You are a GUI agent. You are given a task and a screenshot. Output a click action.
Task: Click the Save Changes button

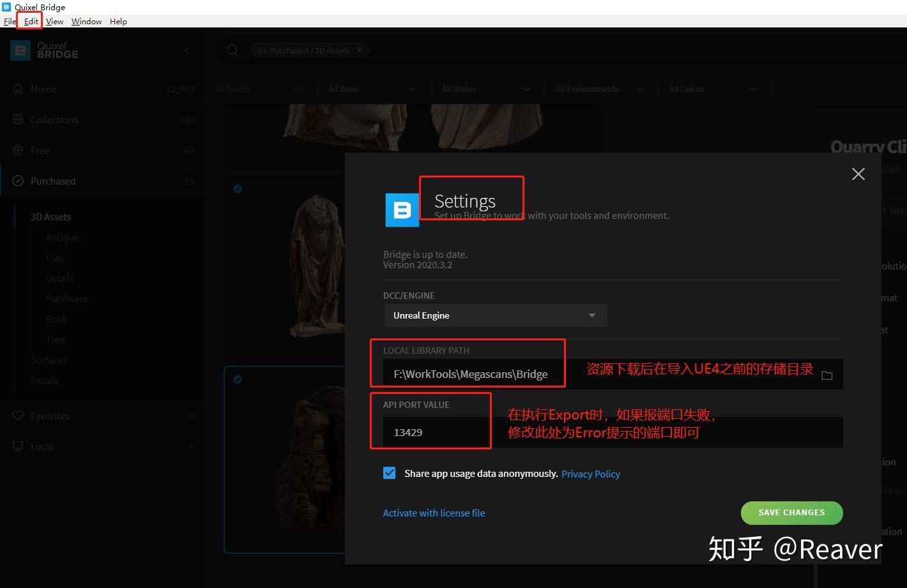point(791,513)
